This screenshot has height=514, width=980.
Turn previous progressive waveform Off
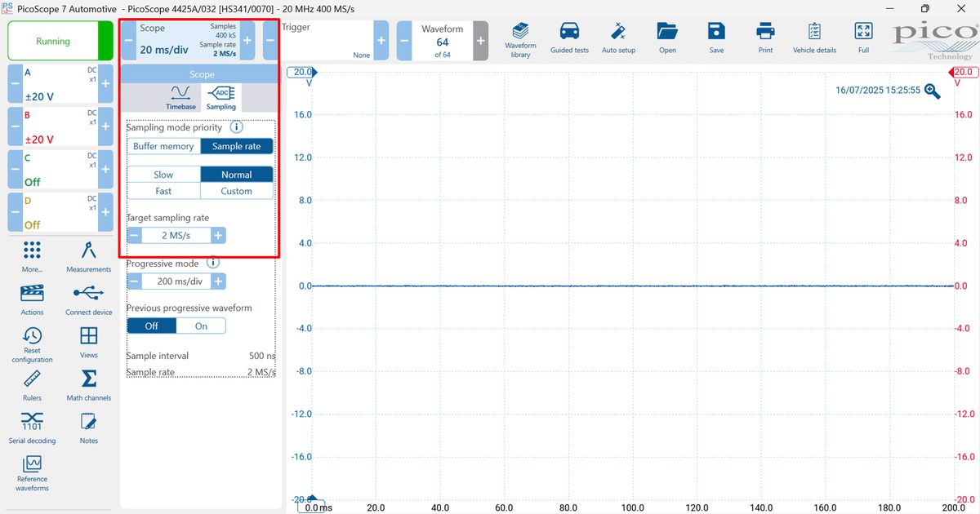tap(151, 326)
